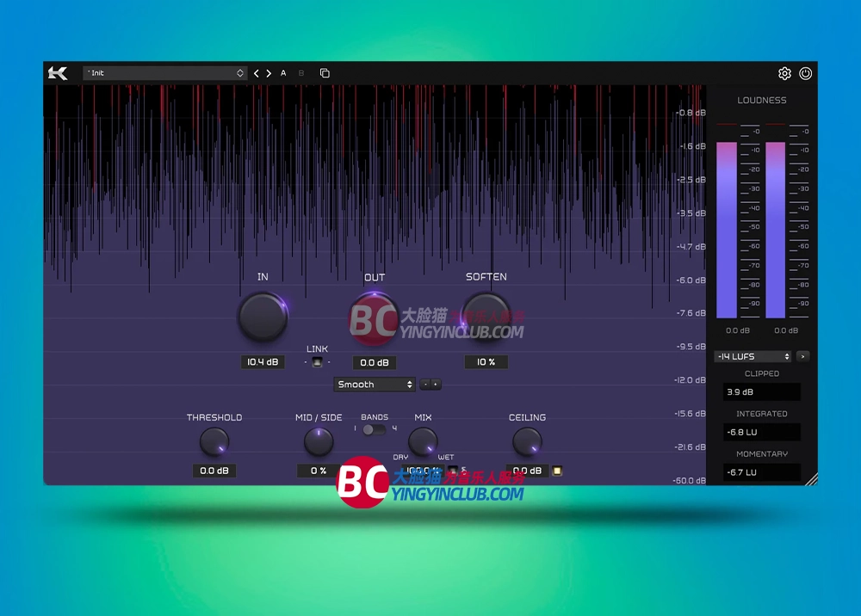
Task: Switch to state B
Action: [301, 74]
